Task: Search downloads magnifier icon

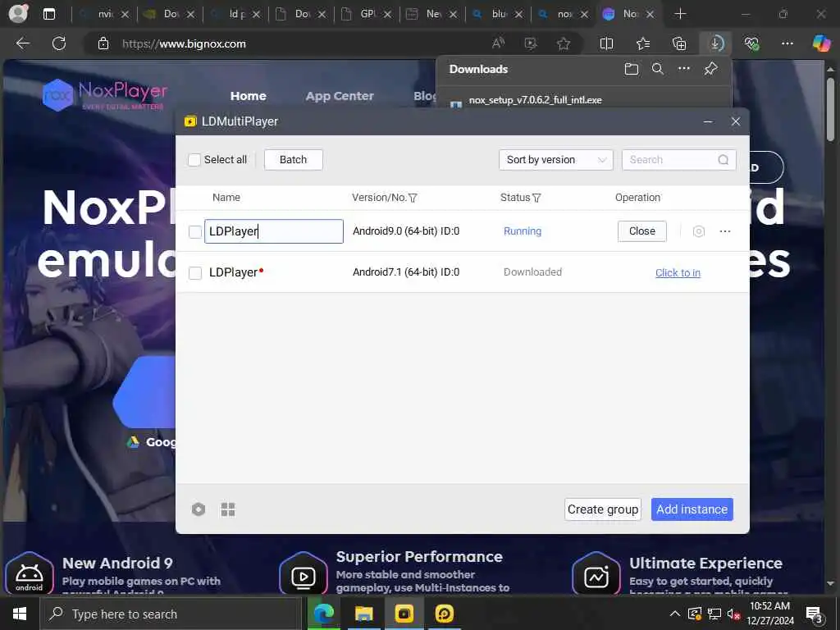Action: pos(658,69)
